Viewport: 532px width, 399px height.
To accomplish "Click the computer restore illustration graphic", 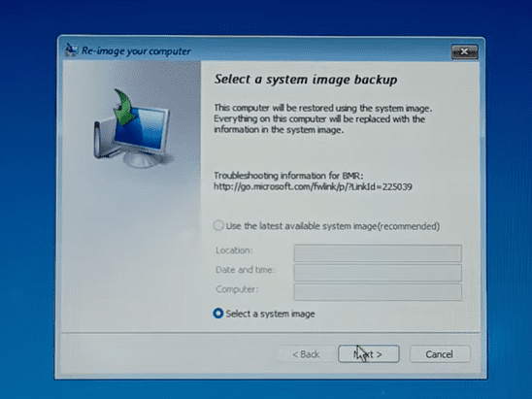I will pyautogui.click(x=132, y=128).
